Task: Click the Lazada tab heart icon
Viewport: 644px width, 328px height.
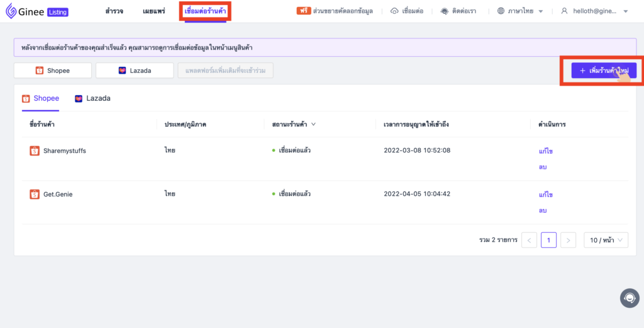Action: [79, 99]
